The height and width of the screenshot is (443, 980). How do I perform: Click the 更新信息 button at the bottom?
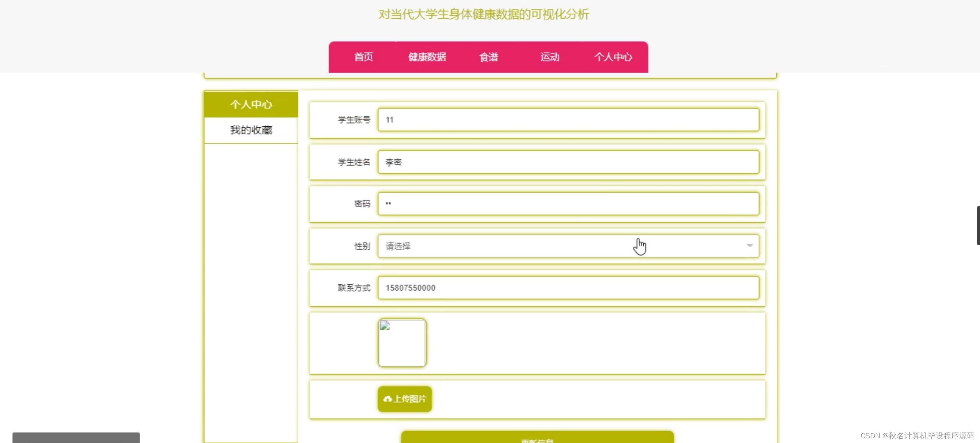pos(537,438)
